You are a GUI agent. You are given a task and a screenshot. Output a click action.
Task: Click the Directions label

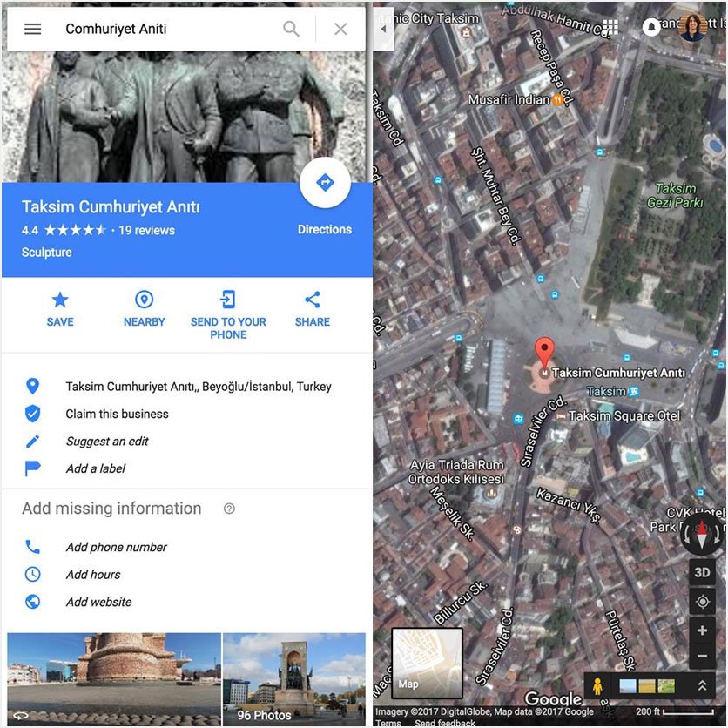click(325, 229)
